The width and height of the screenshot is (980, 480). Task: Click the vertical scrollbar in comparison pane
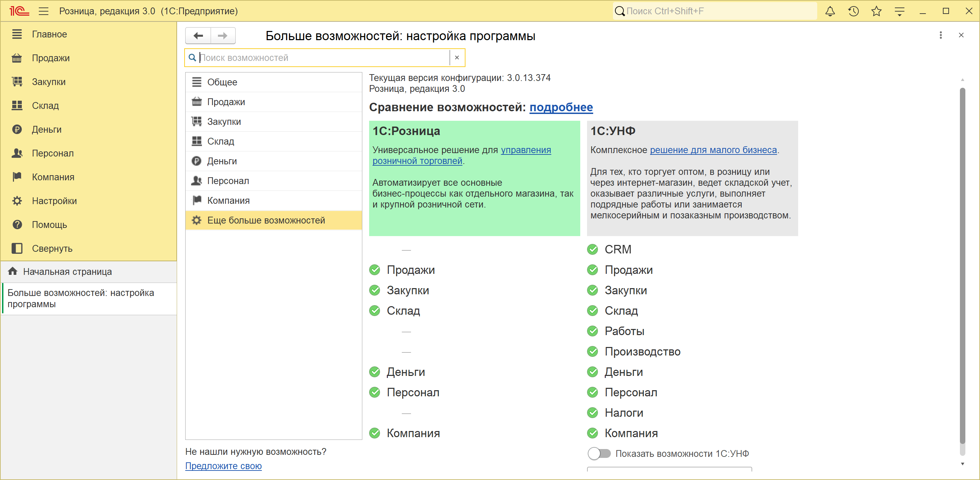(963, 266)
